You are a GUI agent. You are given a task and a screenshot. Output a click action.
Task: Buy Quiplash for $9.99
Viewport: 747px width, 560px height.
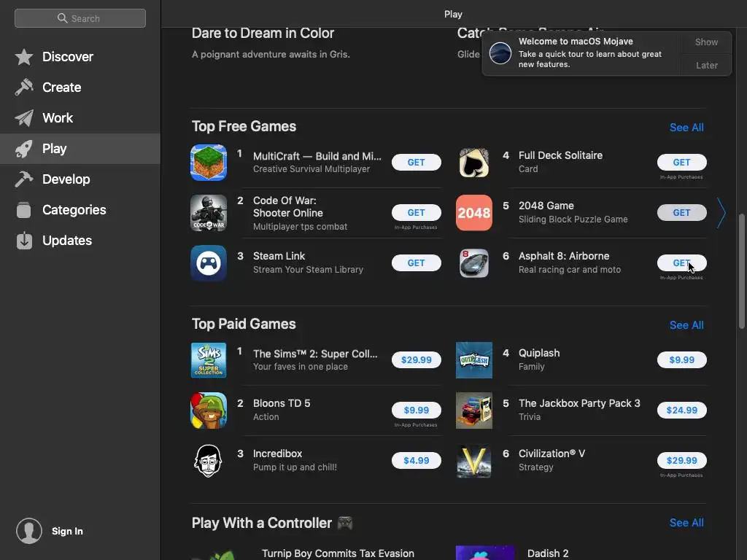pos(682,360)
